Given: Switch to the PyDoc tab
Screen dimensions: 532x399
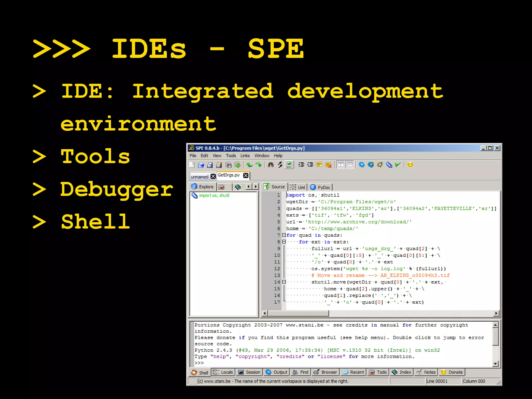Looking at the screenshot, I should click(320, 187).
